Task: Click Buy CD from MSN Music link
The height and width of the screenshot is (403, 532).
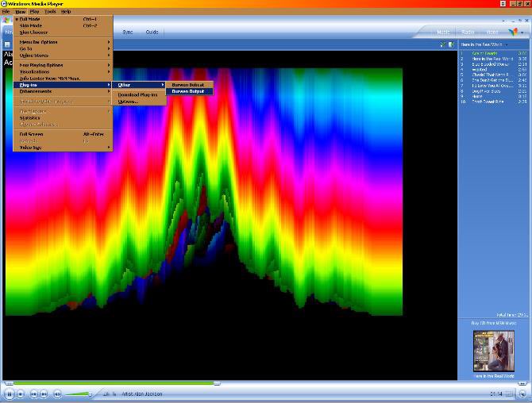Action: pyautogui.click(x=494, y=323)
